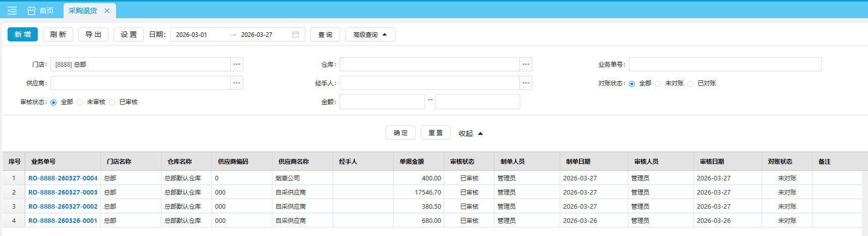Click the home icon on 首页 tab

click(x=32, y=11)
